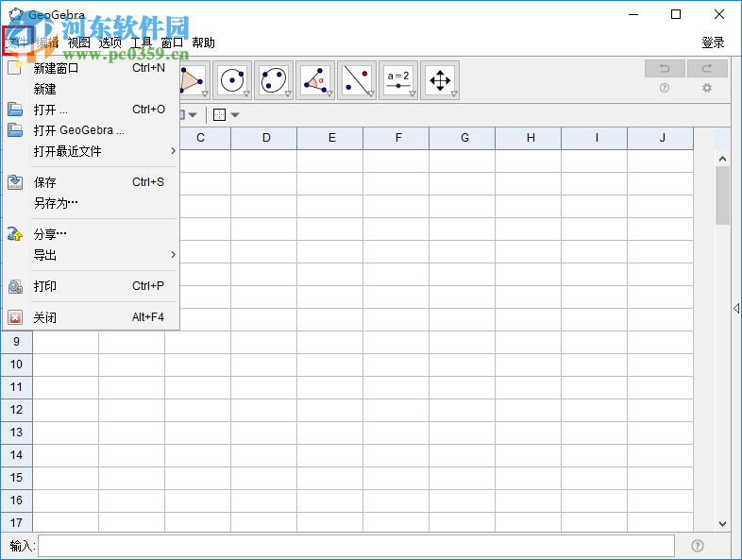The image size is (742, 560).
Task: Open Move Graphics View dropdown triangle
Action: (454, 93)
